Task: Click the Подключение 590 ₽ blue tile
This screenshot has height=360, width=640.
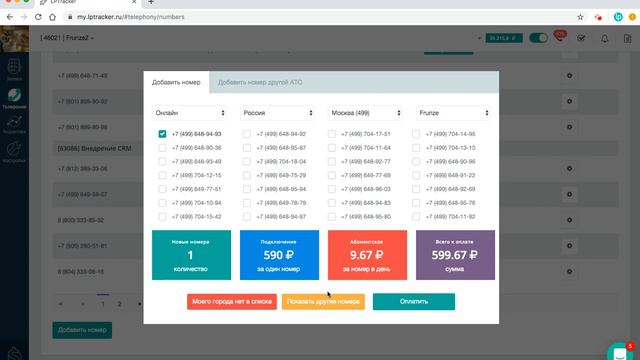Action: [x=279, y=255]
